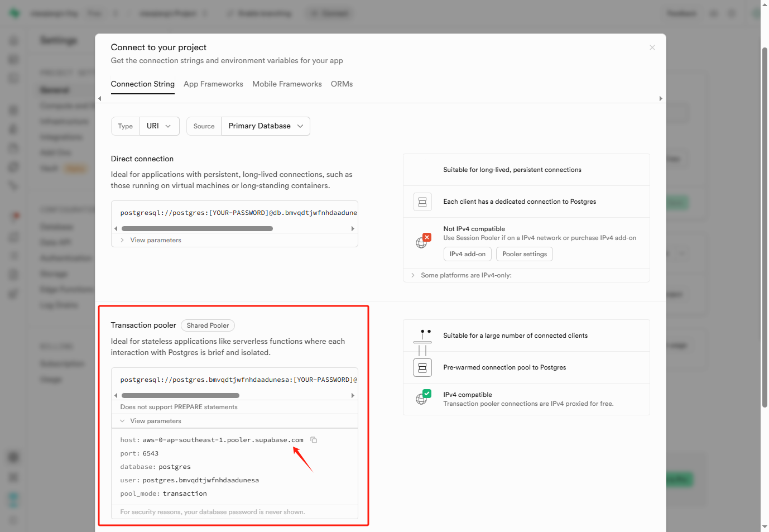Click the pool_mode transaction value

point(185,493)
